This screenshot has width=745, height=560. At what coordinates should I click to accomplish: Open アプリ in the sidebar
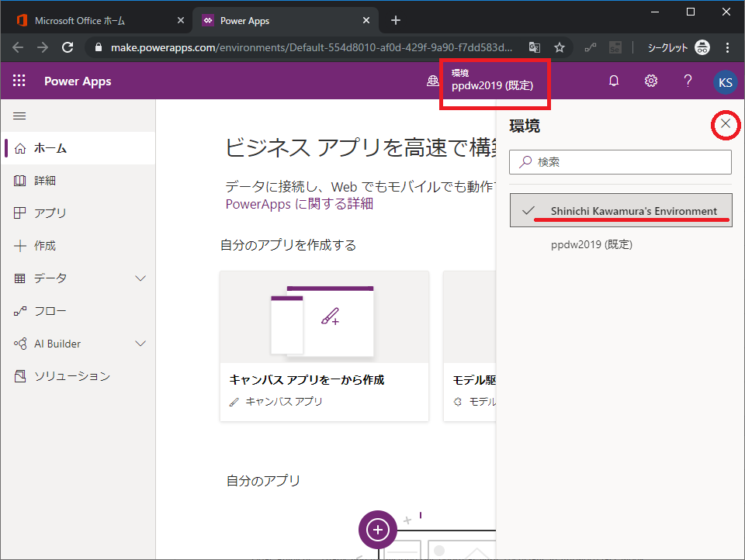(78, 213)
